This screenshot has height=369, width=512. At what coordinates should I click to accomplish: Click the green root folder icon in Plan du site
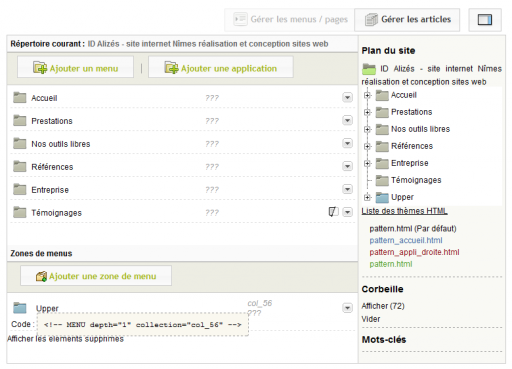click(x=369, y=69)
